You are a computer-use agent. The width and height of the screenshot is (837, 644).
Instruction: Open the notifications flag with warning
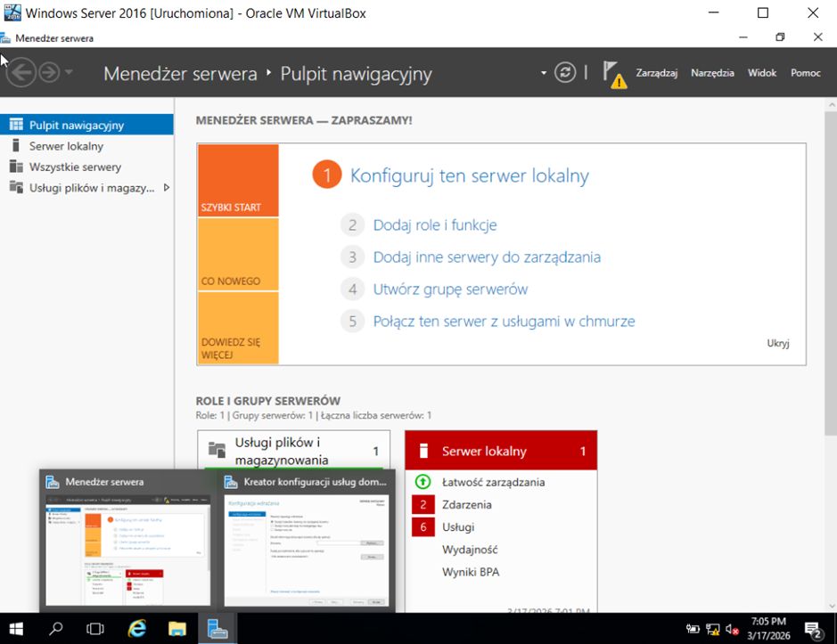click(611, 73)
